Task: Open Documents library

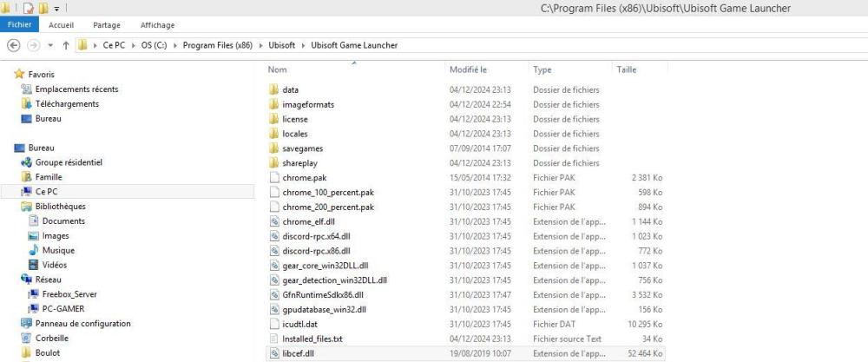Action: coord(63,220)
